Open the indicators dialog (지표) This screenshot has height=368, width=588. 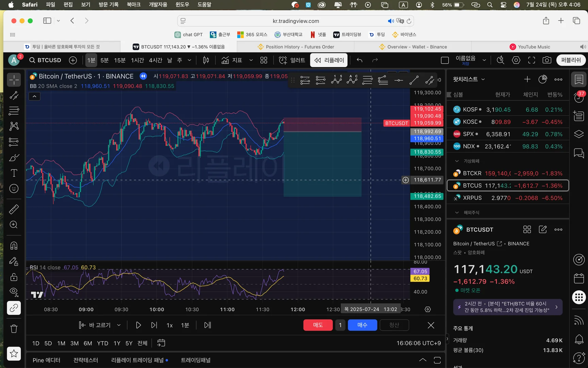tap(232, 60)
